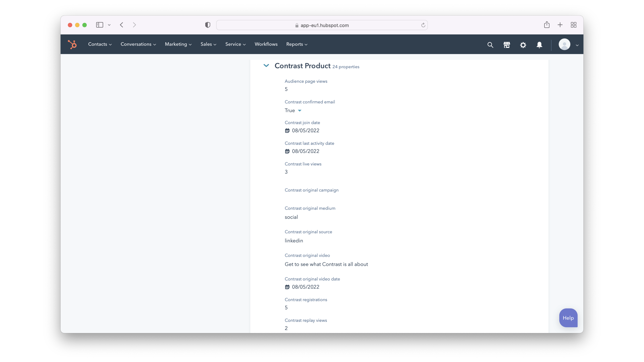Click the HubSpot sprocket logo
The image size is (644, 362).
pos(72,44)
